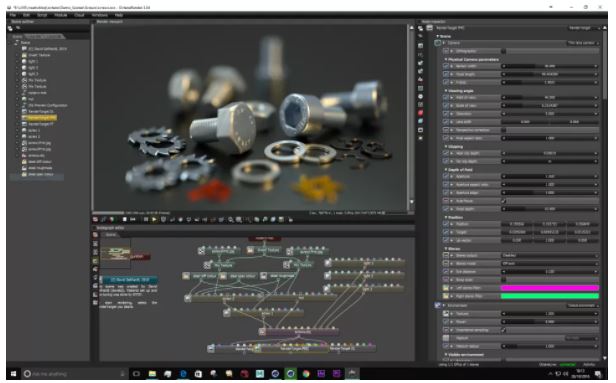The width and height of the screenshot is (616, 383).
Task: Open the Thin lens camera type dropdown
Action: (x=583, y=43)
